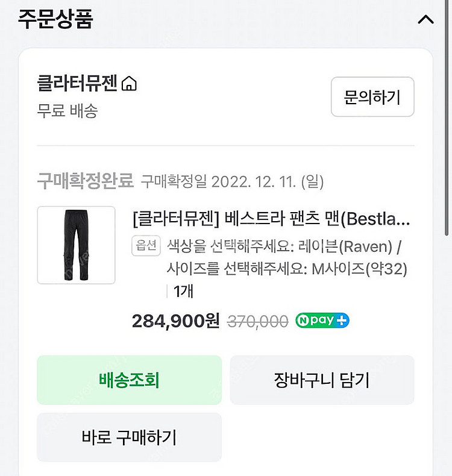
Task: Open the black pants product thumbnail
Action: (x=76, y=245)
